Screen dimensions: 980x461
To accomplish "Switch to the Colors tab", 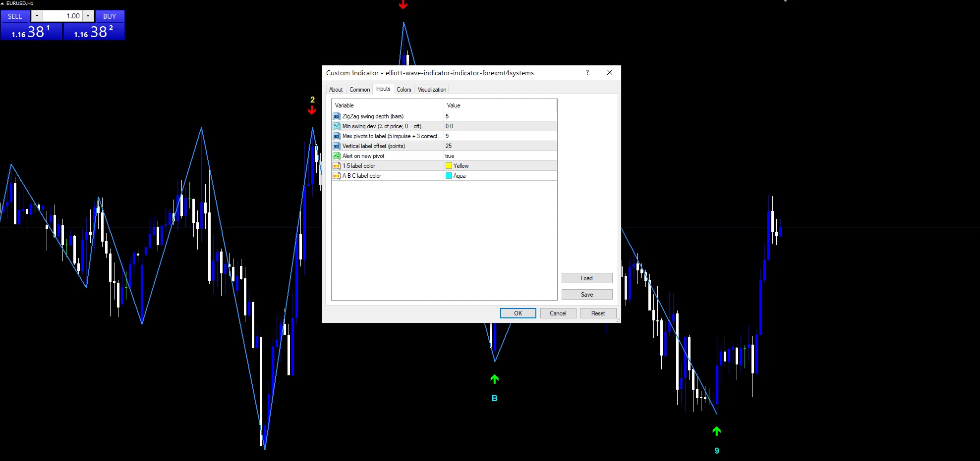I will coord(404,90).
